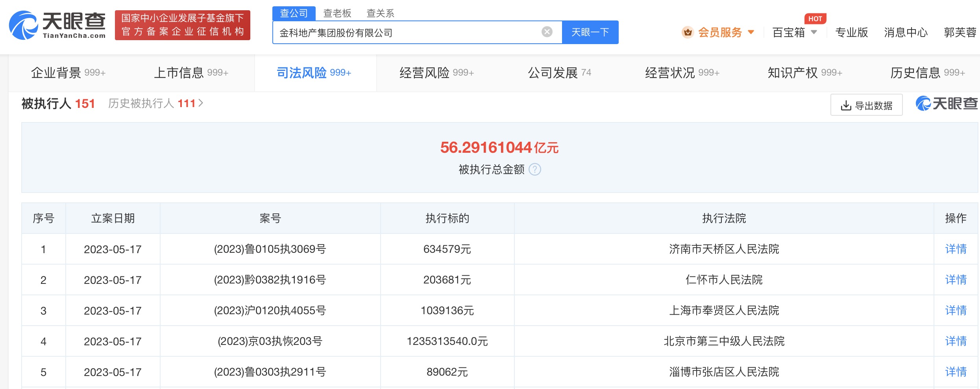
Task: Click 百宝箱 menu label
Action: click(789, 32)
